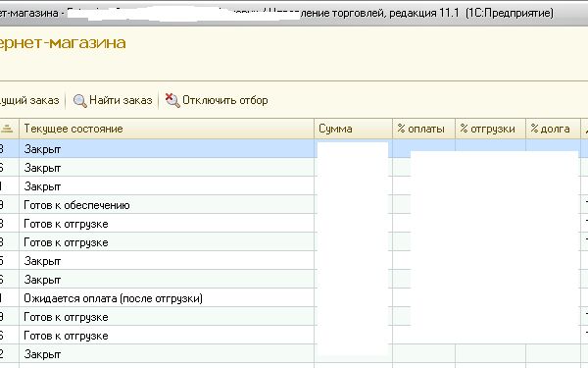Click the Найти заказ button label
The image size is (588, 368).
click(121, 100)
